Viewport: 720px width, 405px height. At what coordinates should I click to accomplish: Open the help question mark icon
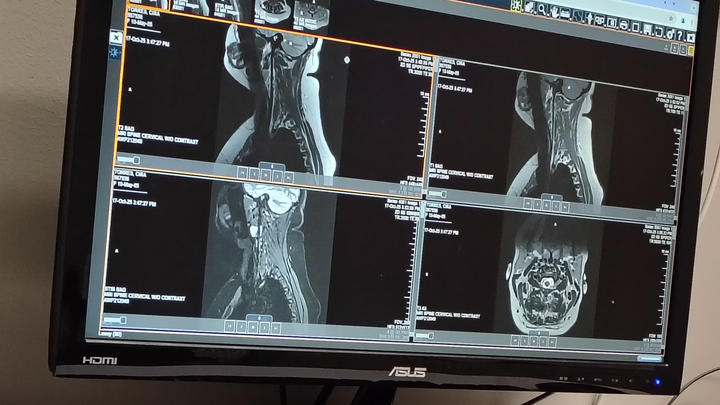[680, 35]
